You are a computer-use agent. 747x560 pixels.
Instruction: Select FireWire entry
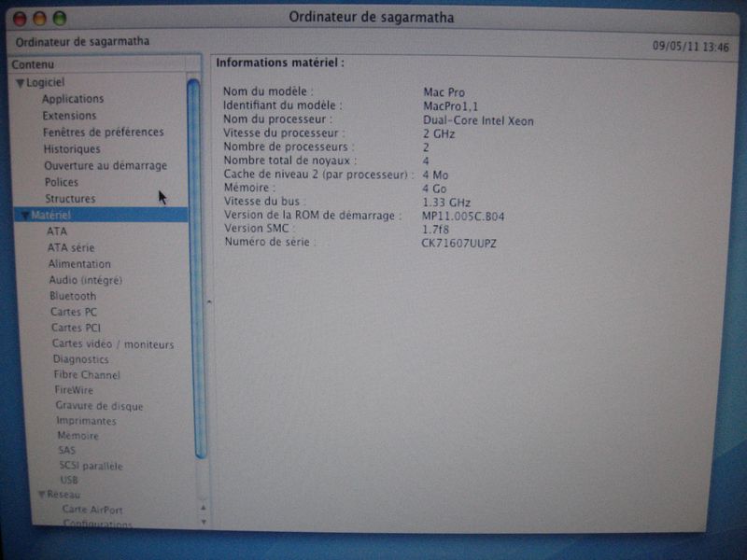tap(74, 390)
